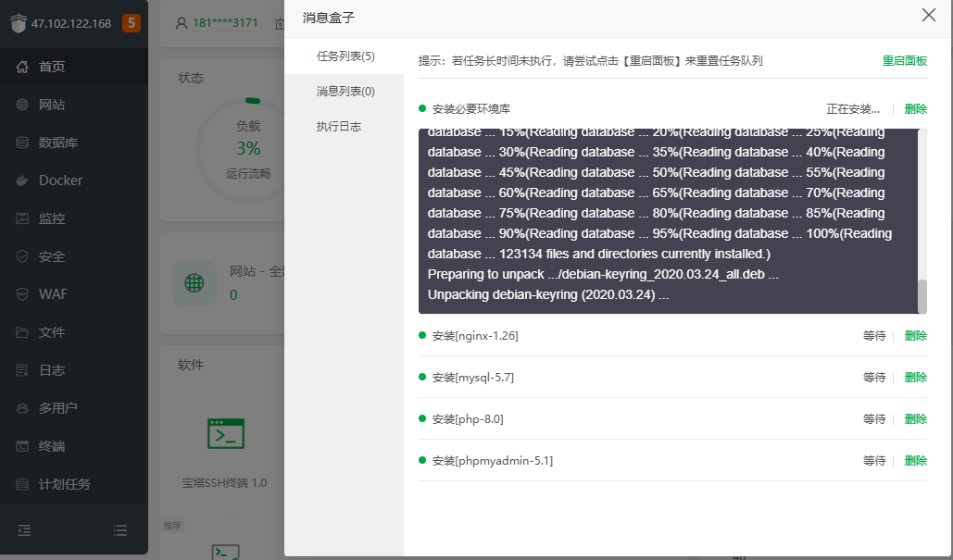Select the Database icon in sidebar

click(22, 143)
